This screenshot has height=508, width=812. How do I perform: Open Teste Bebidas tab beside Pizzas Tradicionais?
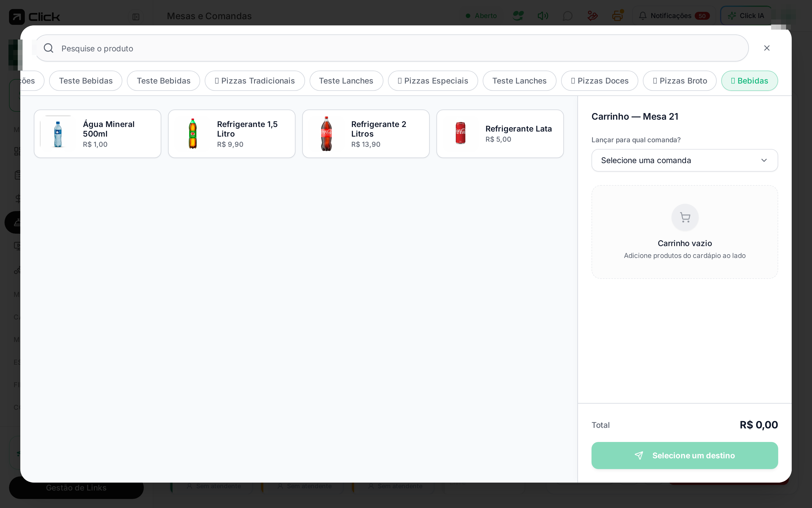(164, 81)
